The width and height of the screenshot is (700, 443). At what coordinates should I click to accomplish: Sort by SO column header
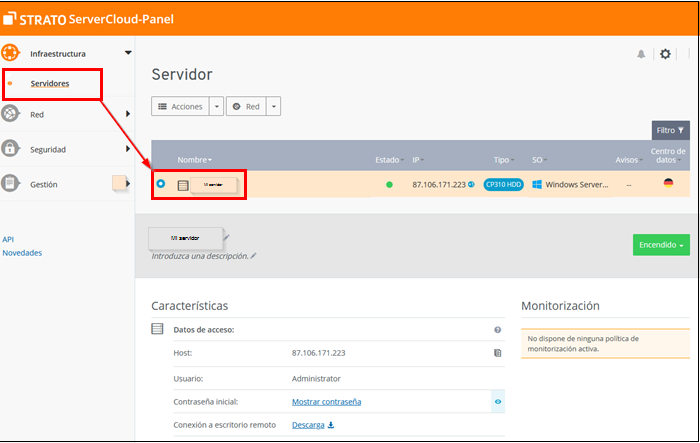click(539, 160)
